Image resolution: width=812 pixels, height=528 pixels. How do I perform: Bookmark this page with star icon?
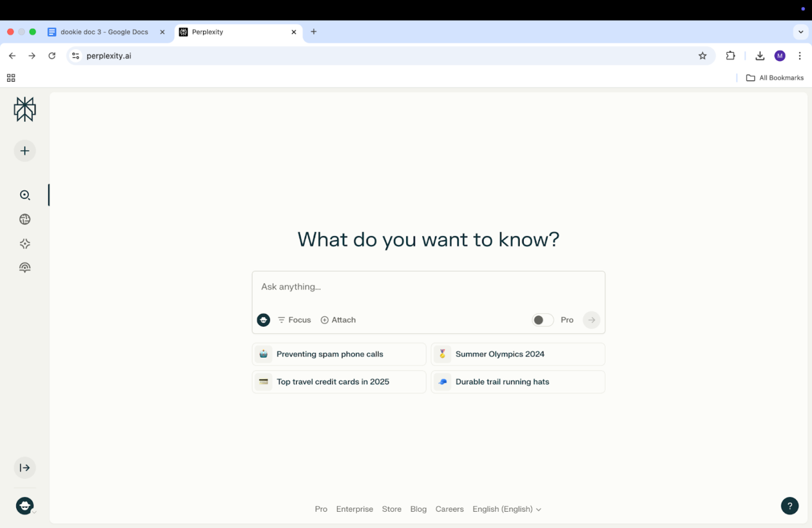pyautogui.click(x=702, y=56)
